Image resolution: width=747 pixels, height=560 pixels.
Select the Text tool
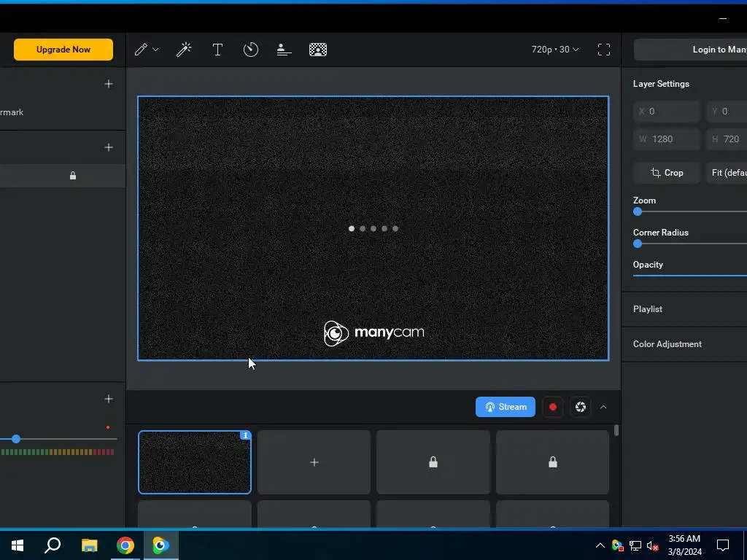click(x=217, y=50)
